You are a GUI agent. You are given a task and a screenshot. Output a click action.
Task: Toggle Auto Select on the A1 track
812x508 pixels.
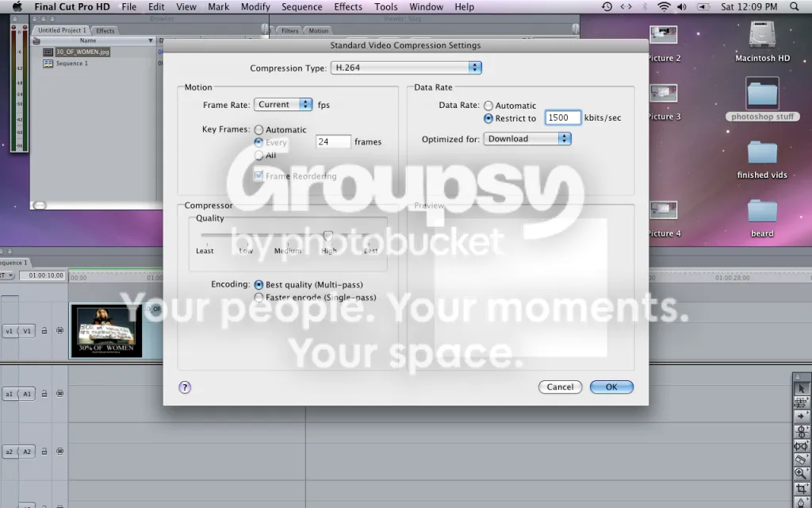coord(60,394)
